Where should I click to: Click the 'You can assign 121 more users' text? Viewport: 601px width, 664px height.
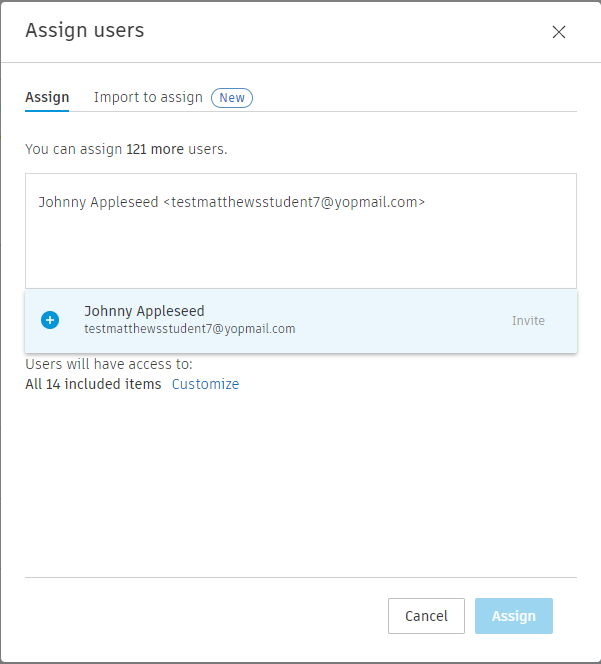(x=126, y=149)
